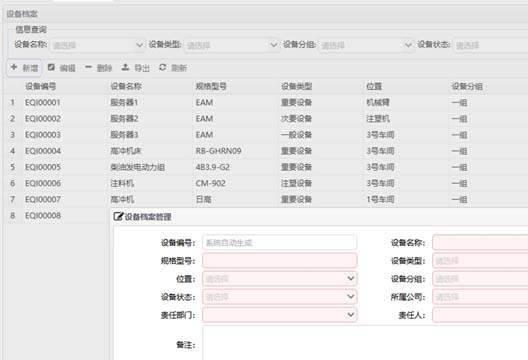Click the 新增 (add) button
Image resolution: width=528 pixels, height=360 pixels.
pos(24,68)
